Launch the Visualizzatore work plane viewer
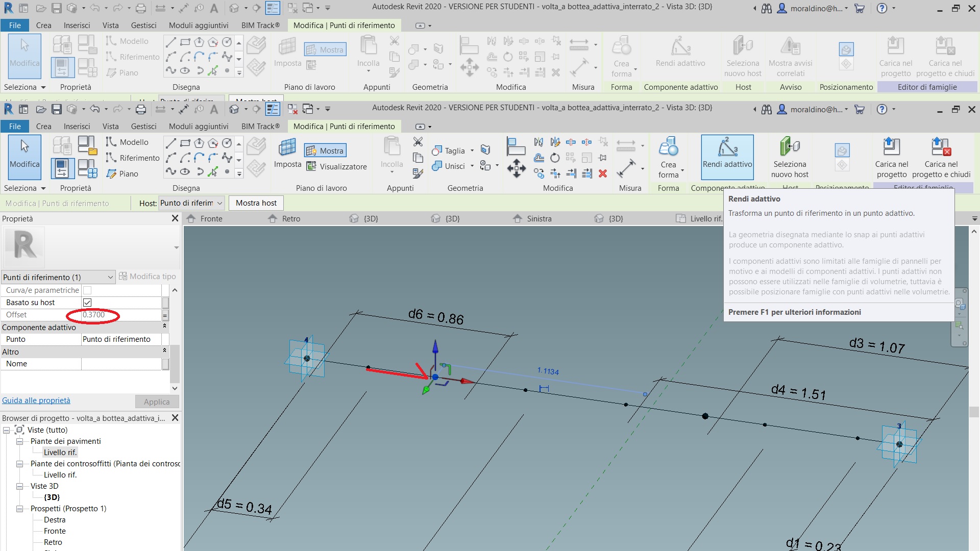This screenshot has width=980, height=551. (337, 166)
